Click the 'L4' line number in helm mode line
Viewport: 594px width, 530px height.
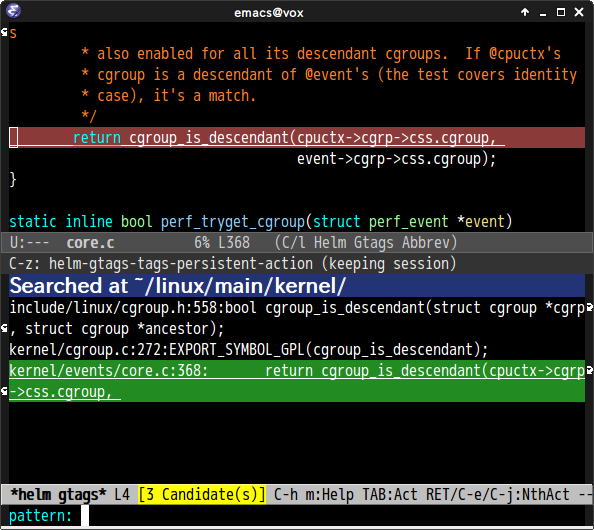click(122, 495)
